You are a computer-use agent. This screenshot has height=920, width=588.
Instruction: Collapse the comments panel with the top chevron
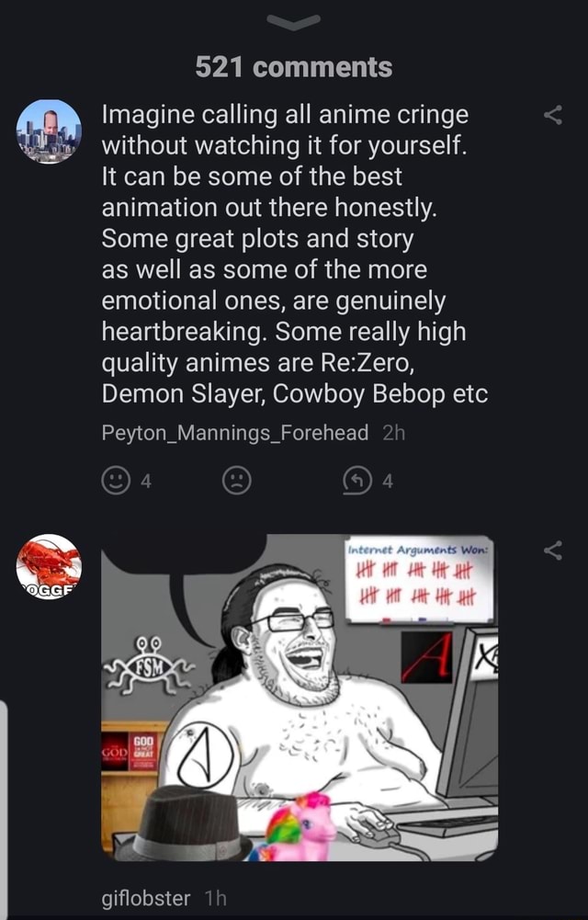[x=294, y=19]
